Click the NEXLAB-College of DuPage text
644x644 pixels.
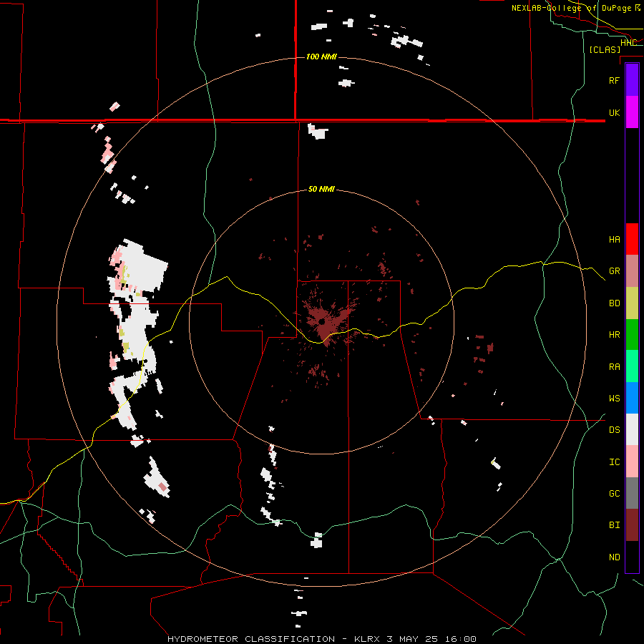(x=571, y=8)
